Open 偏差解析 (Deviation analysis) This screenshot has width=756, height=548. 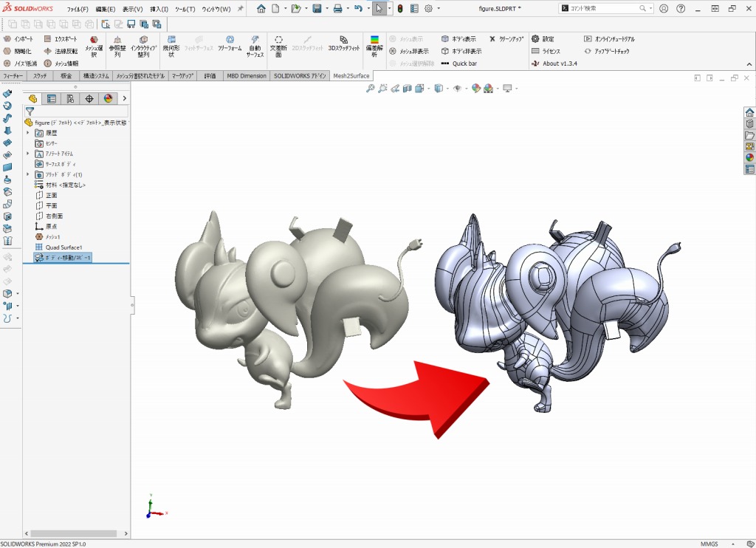click(x=374, y=47)
